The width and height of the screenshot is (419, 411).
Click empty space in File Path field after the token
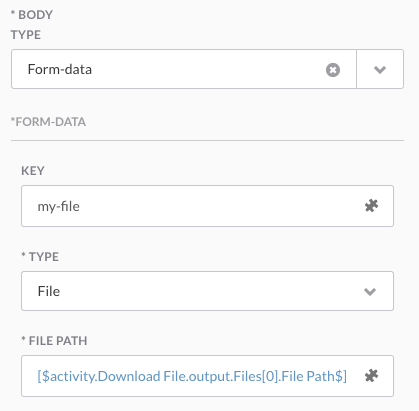coord(355,376)
